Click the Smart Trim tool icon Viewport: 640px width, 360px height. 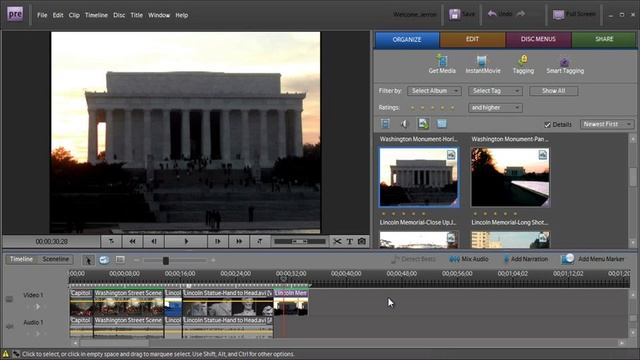click(104, 260)
